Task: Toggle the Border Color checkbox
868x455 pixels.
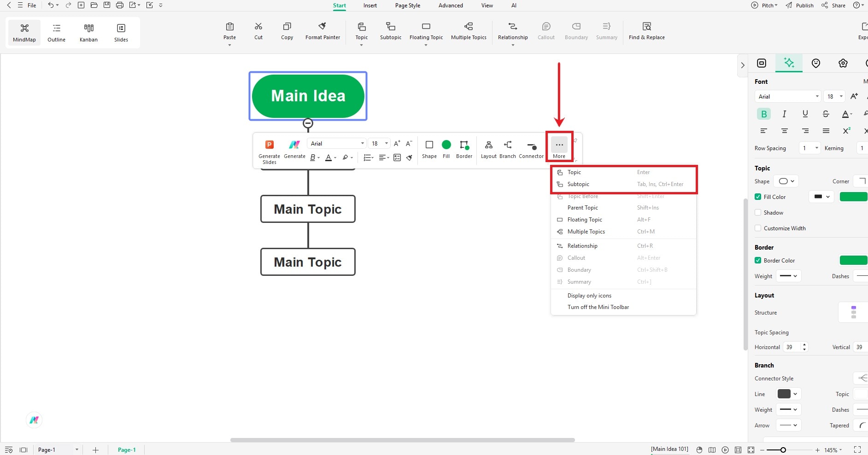Action: click(x=758, y=260)
